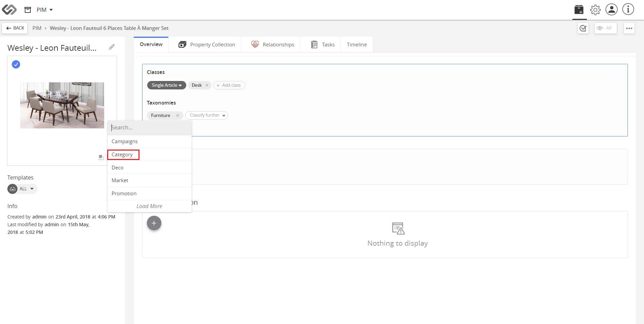644x324 pixels.
Task: Open the clipboard icon in top bar
Action: click(x=579, y=9)
